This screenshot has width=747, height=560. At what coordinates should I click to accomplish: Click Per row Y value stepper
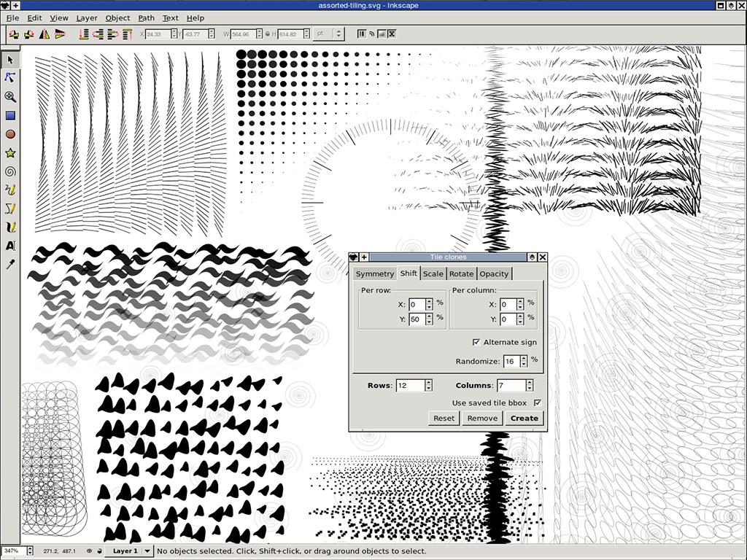[x=429, y=319]
